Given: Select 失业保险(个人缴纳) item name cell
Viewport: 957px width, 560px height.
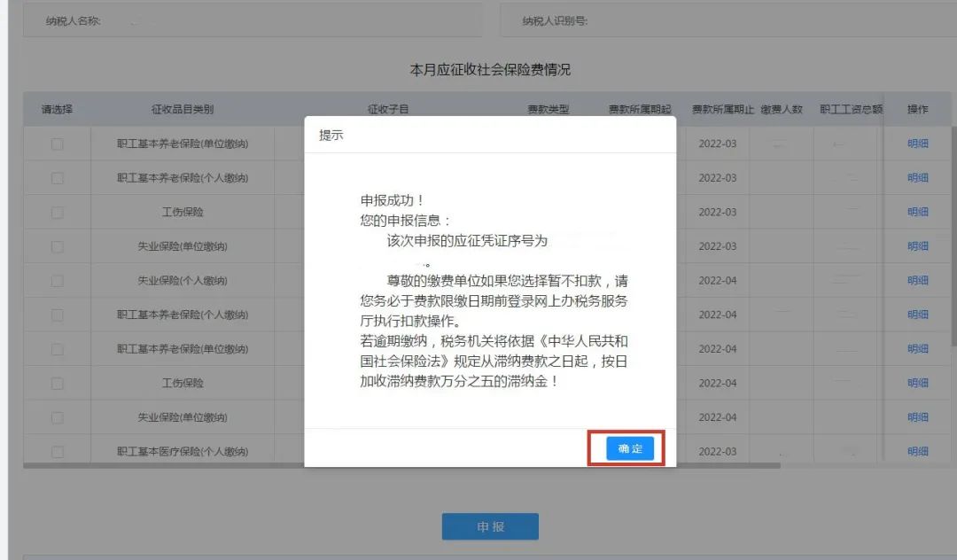Looking at the screenshot, I should 183,281.
